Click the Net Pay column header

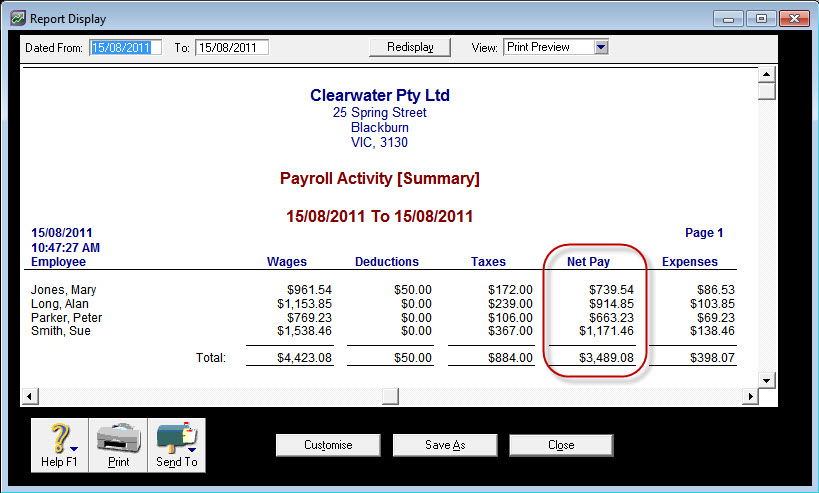(x=589, y=262)
